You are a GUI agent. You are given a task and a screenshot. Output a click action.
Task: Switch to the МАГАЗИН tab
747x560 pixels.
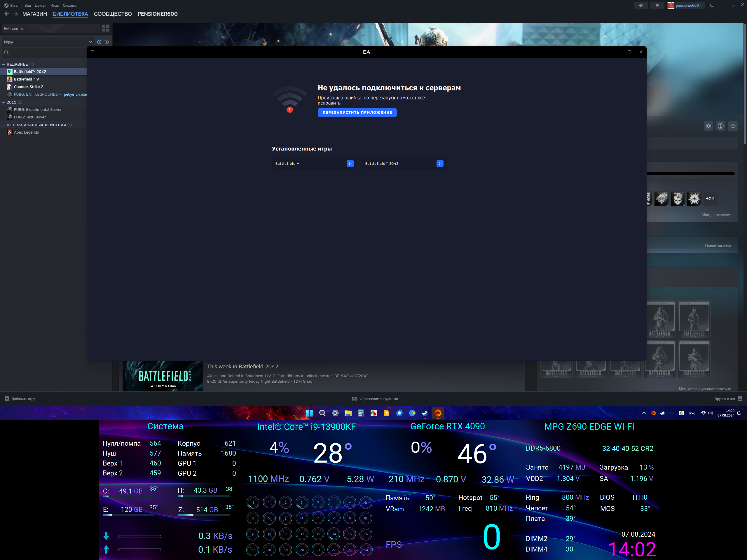click(34, 14)
